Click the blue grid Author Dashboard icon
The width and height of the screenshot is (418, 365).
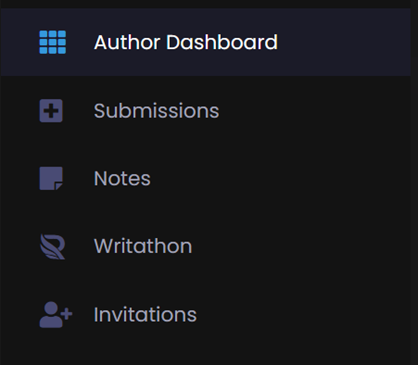click(x=53, y=42)
